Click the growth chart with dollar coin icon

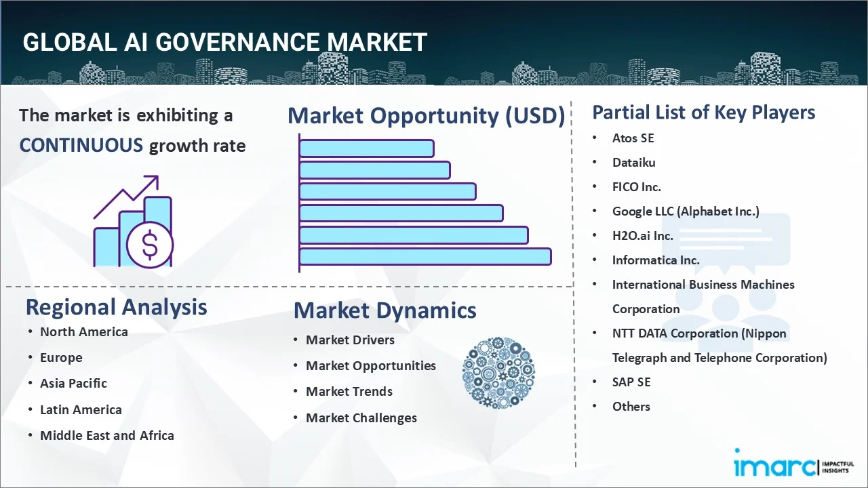pyautogui.click(x=133, y=224)
